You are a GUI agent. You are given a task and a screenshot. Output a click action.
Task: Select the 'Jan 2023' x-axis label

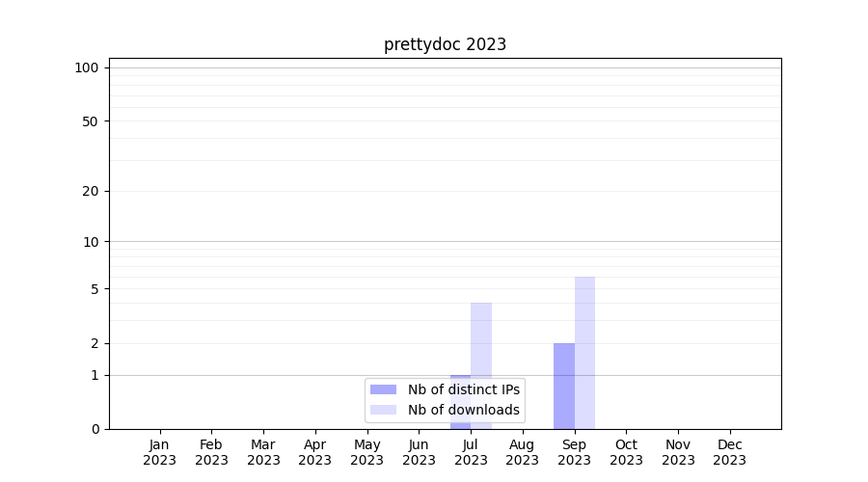pos(159,452)
